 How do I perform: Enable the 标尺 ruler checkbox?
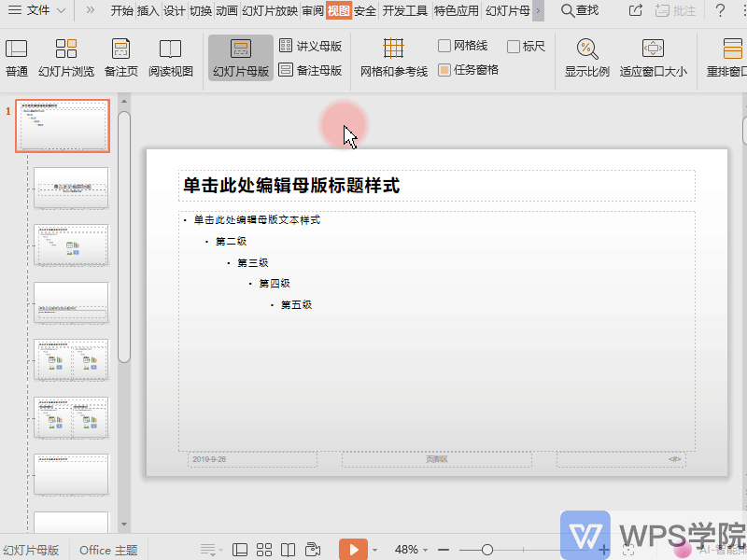[514, 46]
